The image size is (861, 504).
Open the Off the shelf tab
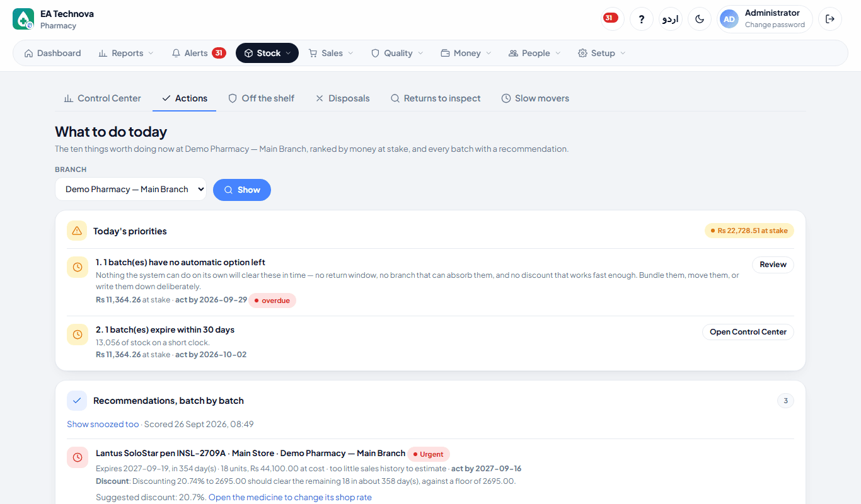point(262,98)
